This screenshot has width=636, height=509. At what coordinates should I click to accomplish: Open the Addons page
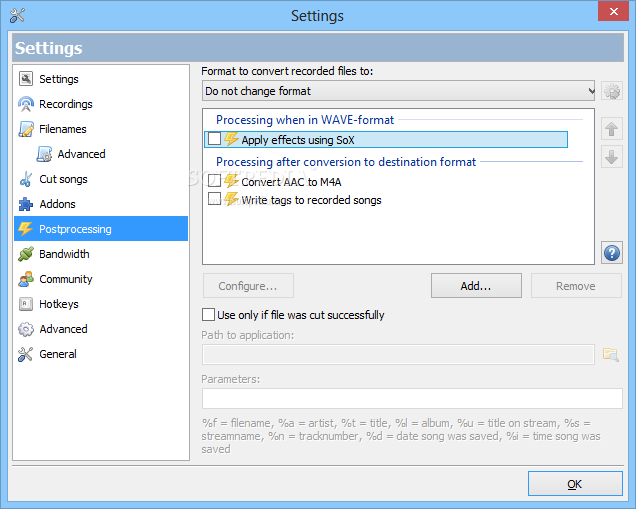pyautogui.click(x=101, y=204)
